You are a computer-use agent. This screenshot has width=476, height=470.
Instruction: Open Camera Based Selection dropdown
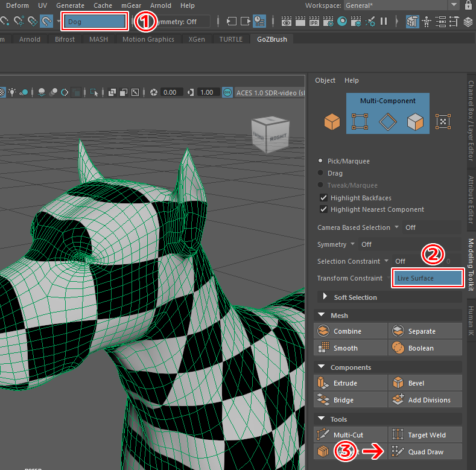pos(396,227)
